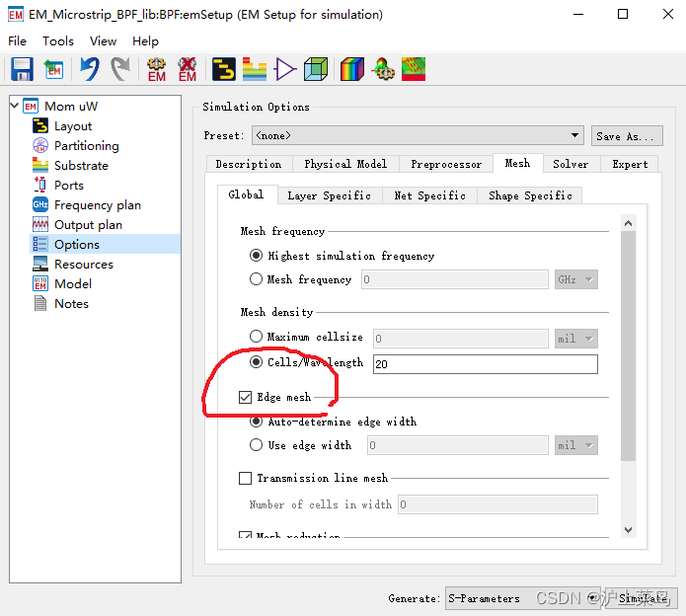The height and width of the screenshot is (616, 686).
Task: Collapse the Mom uW tree node
Action: (x=15, y=106)
